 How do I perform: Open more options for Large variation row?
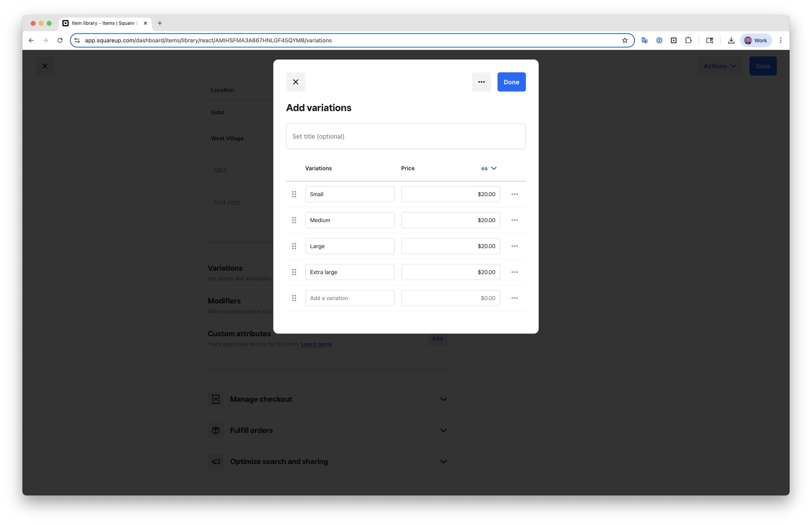pyautogui.click(x=514, y=246)
